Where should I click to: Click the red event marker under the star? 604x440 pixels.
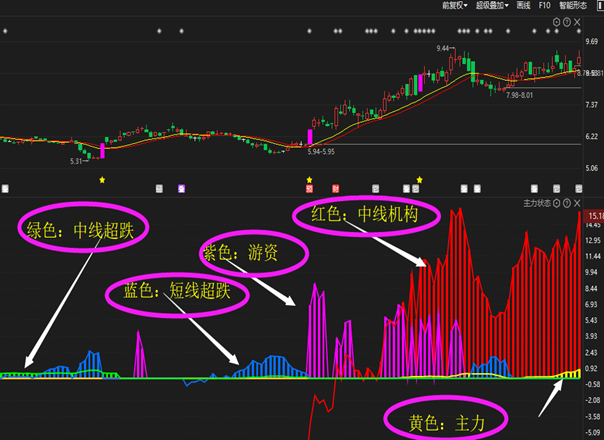[x=309, y=188]
